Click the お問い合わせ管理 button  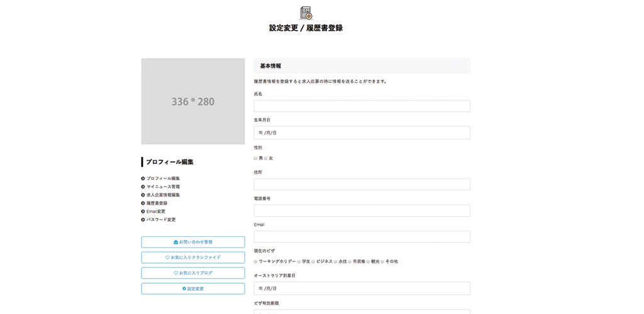(x=193, y=242)
